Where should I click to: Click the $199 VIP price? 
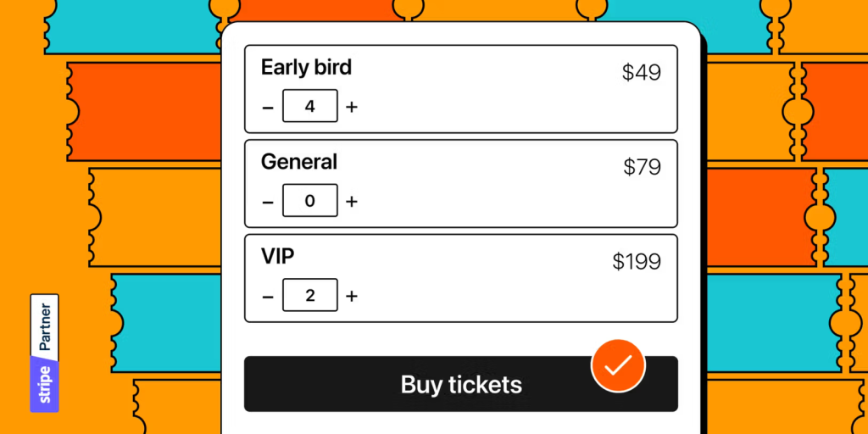pyautogui.click(x=637, y=261)
